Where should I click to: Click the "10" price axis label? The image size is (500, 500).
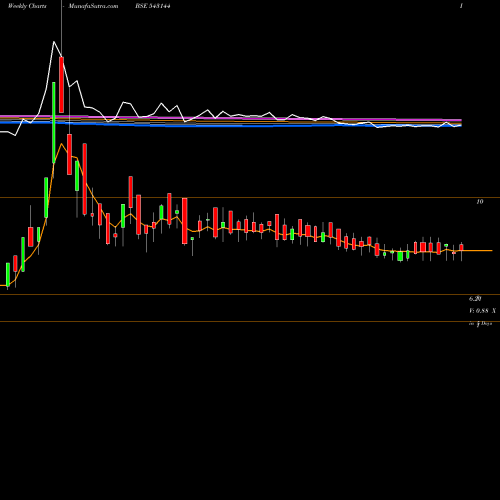coord(479,201)
